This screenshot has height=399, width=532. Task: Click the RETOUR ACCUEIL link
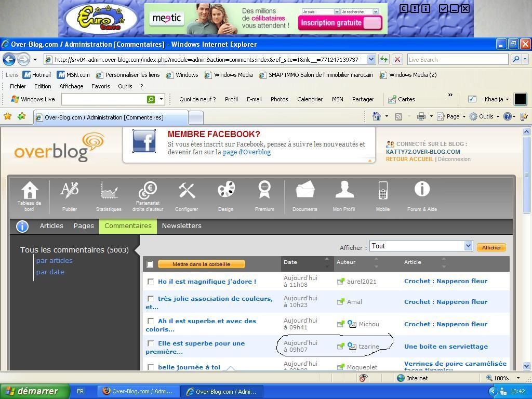click(409, 159)
